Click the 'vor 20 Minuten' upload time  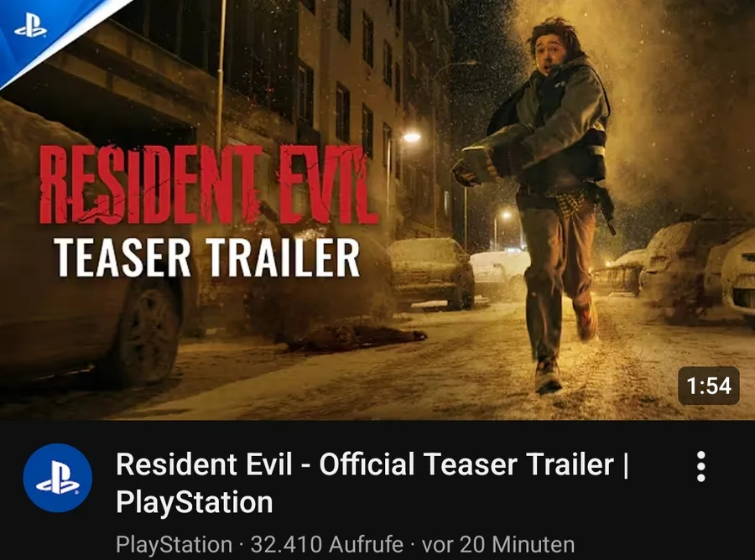tap(497, 545)
